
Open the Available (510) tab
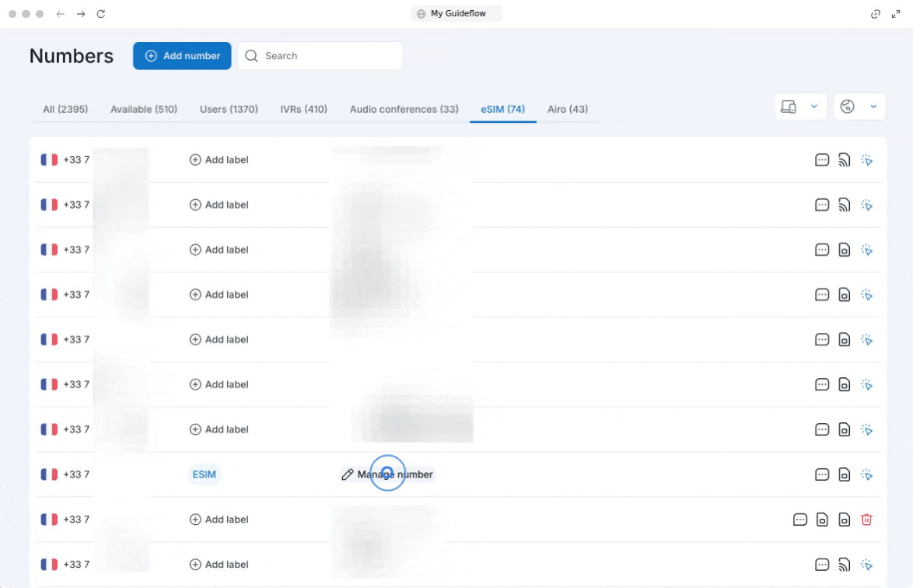144,110
